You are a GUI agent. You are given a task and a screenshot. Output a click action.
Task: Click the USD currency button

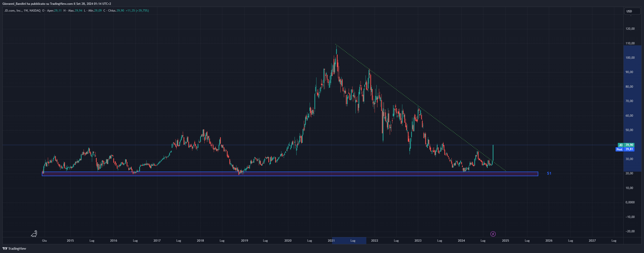(x=632, y=11)
